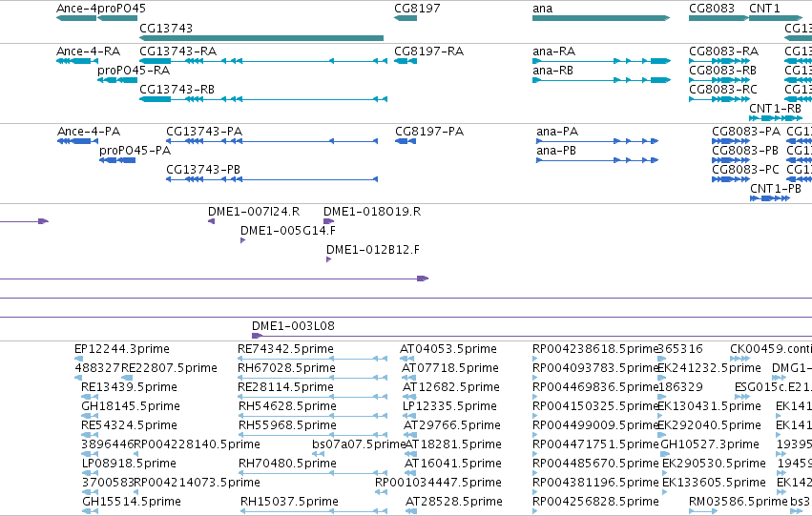812x516 pixels.
Task: Click the EK133605.5prime EST label
Action: click(714, 483)
